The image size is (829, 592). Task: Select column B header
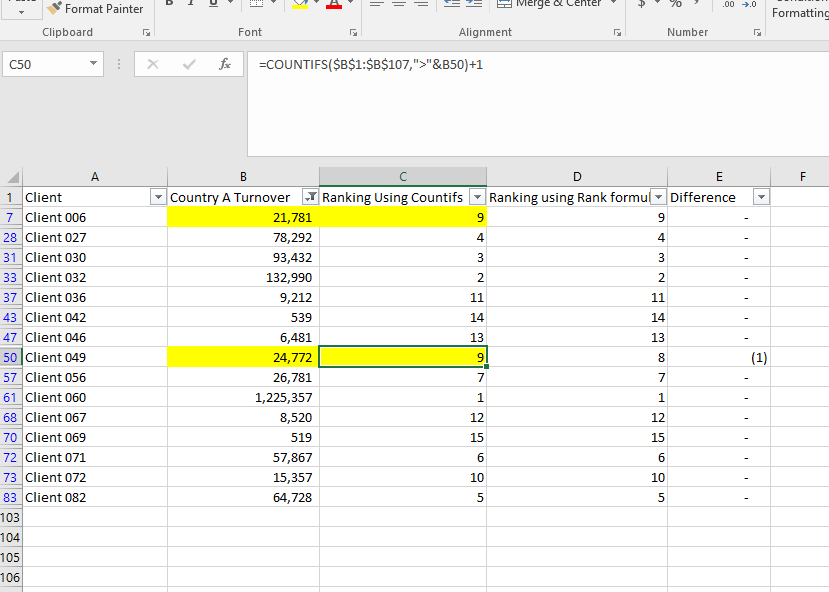pyautogui.click(x=243, y=177)
